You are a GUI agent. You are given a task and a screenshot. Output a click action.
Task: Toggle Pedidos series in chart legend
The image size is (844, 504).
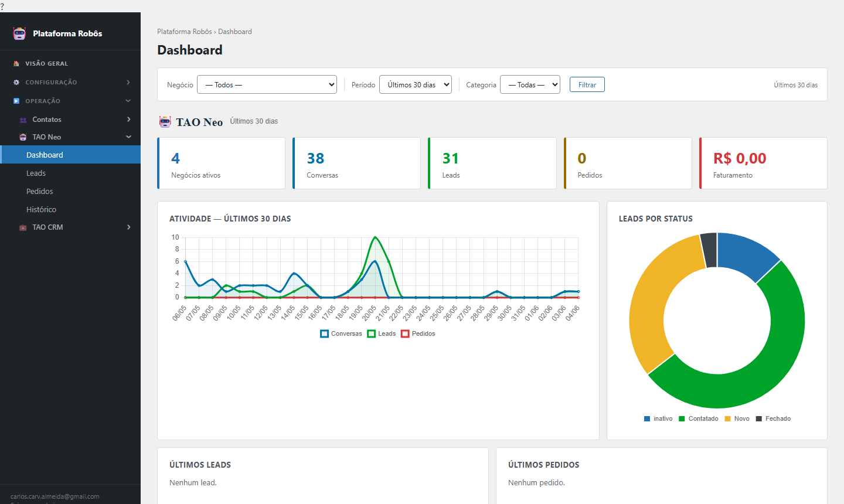coord(418,333)
